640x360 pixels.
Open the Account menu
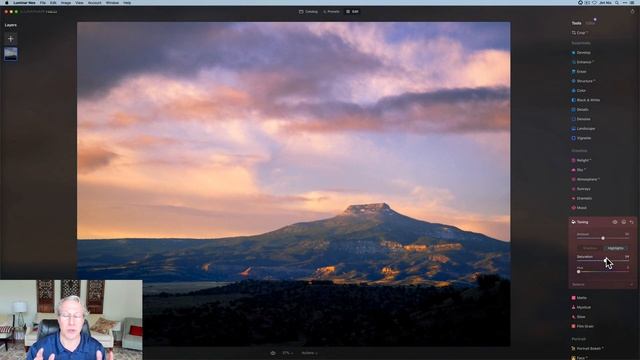coord(94,2)
